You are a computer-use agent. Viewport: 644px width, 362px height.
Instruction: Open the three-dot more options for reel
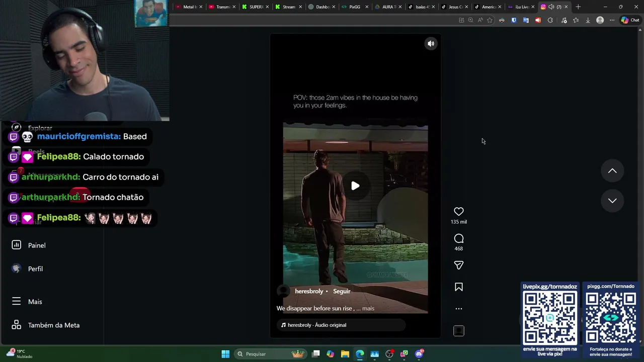pos(458,309)
